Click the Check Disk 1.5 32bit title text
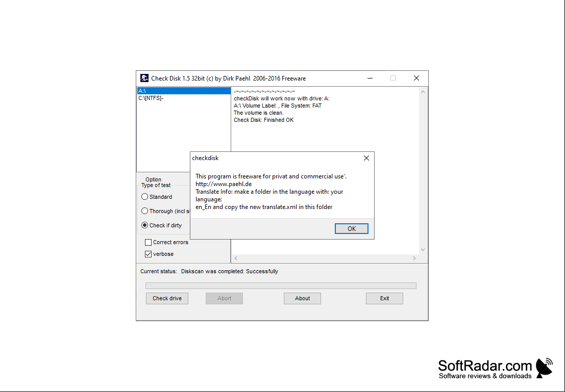The width and height of the screenshot is (565, 392). pyautogui.click(x=229, y=79)
